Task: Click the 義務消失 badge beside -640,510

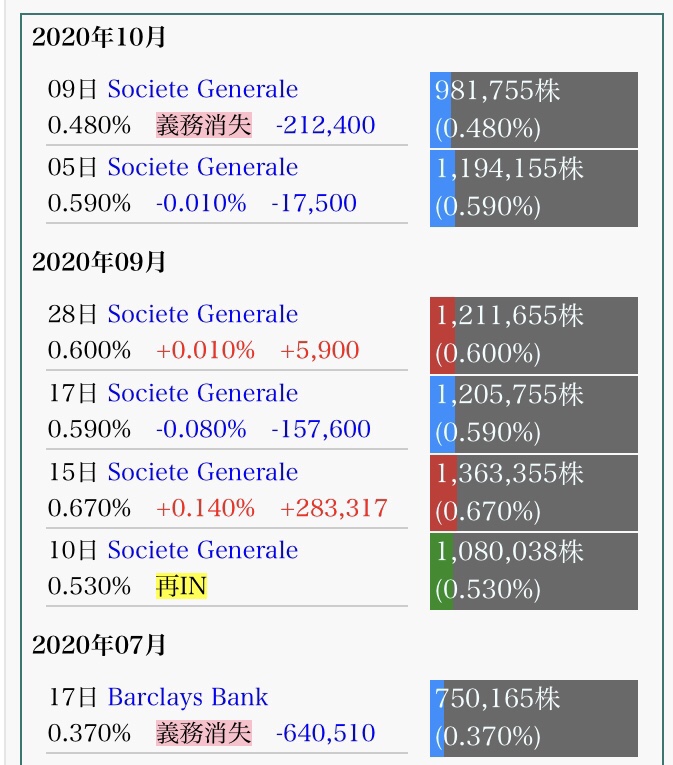Action: [204, 733]
